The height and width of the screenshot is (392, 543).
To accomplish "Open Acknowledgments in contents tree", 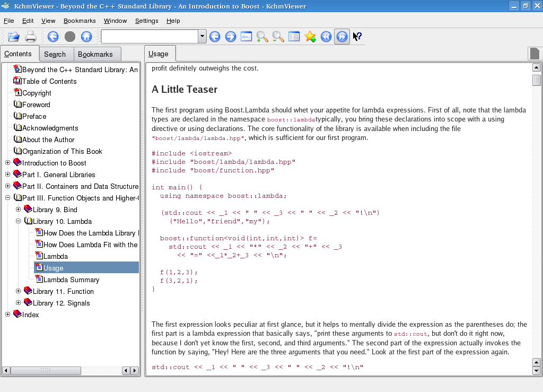I will (x=50, y=128).
